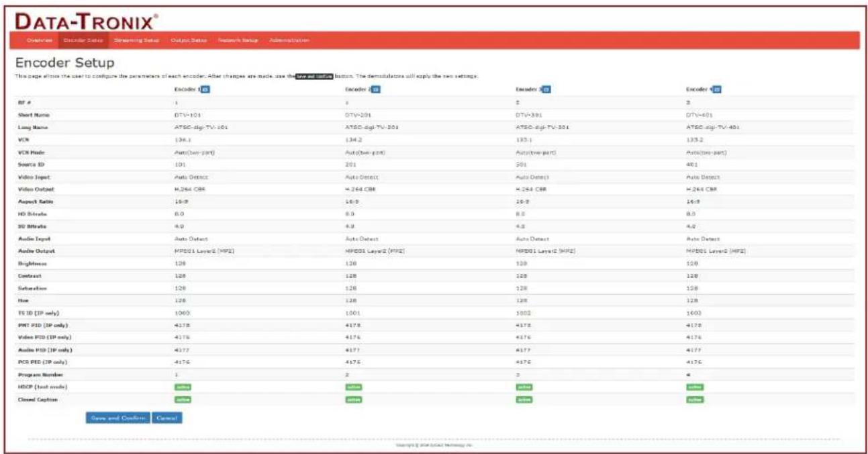Click Source ID value 301
Screen dimensions: 868x454
pyautogui.click(x=520, y=163)
